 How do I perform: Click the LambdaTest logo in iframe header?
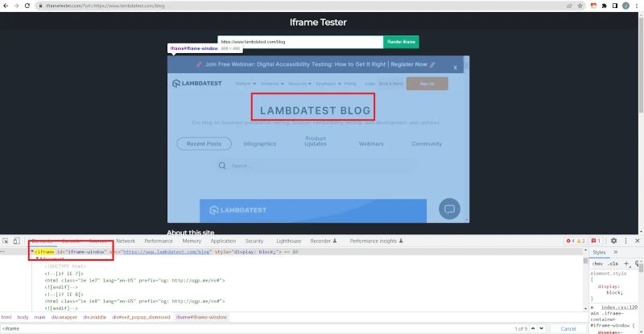click(197, 84)
